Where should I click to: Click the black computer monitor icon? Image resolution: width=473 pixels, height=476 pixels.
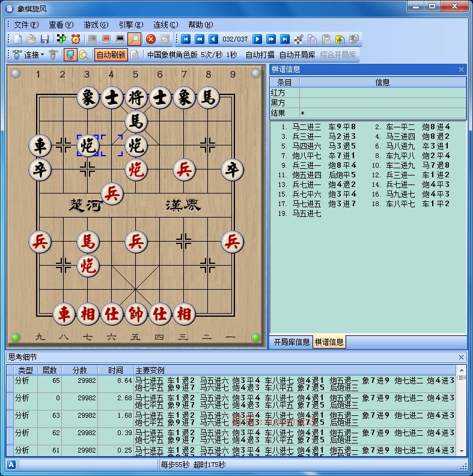(120, 39)
